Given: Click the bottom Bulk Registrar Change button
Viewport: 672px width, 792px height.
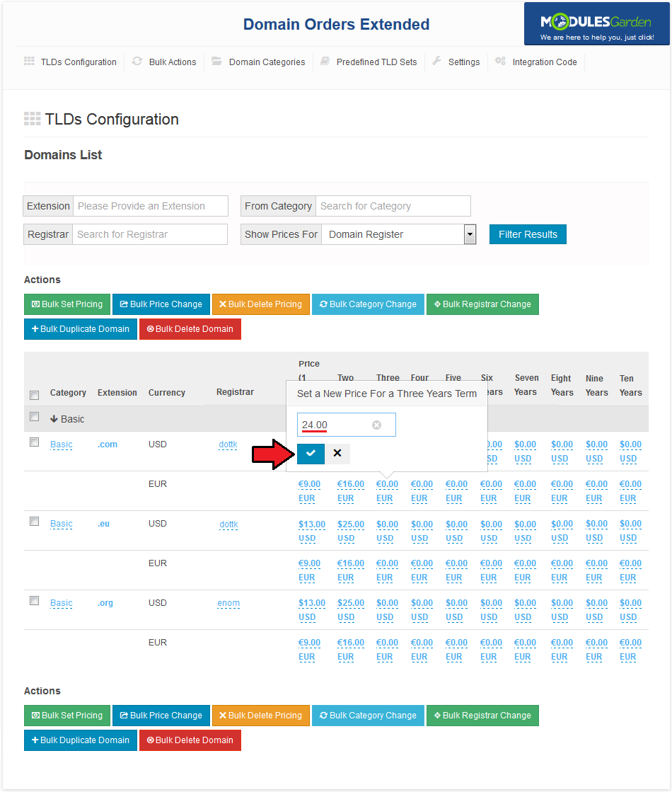Looking at the screenshot, I should (482, 716).
